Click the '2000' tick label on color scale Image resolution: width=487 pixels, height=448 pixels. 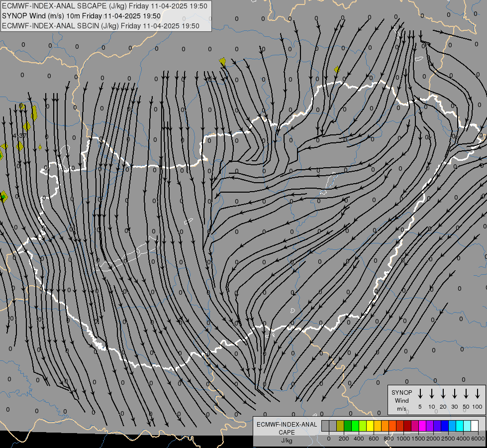pos(433,439)
